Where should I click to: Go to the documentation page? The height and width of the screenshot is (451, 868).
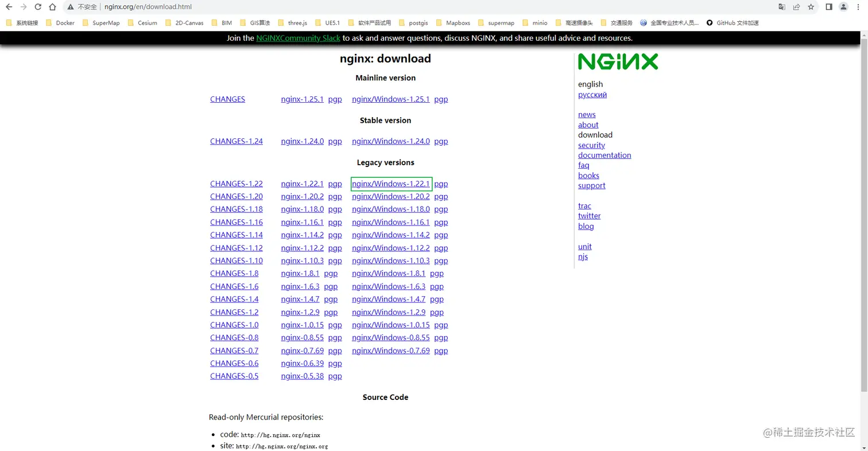point(604,155)
